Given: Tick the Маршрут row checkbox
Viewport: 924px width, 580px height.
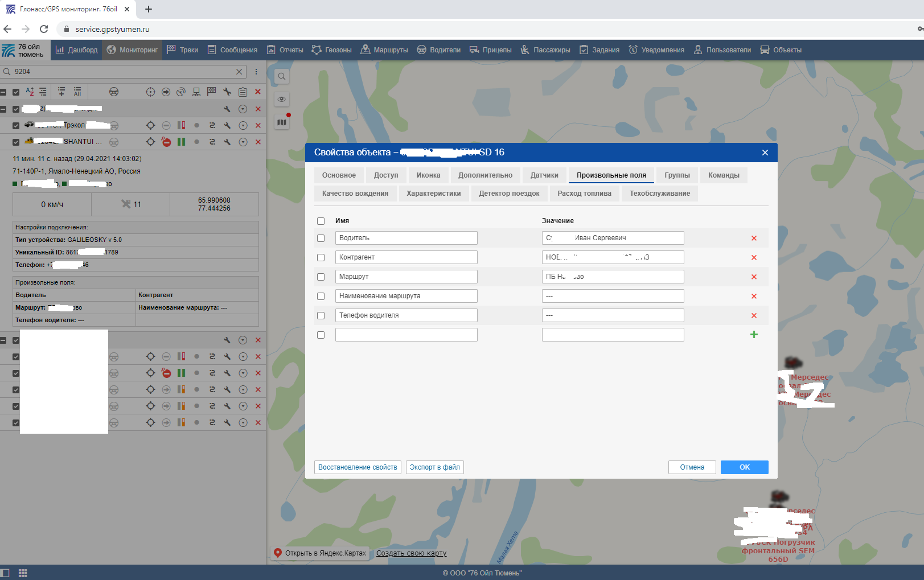Looking at the screenshot, I should [x=321, y=277].
